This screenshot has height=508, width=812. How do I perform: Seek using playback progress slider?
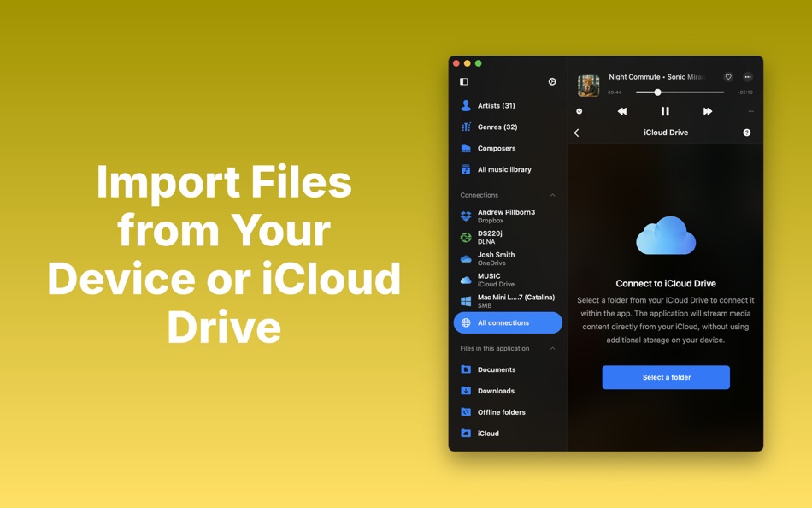tap(680, 92)
